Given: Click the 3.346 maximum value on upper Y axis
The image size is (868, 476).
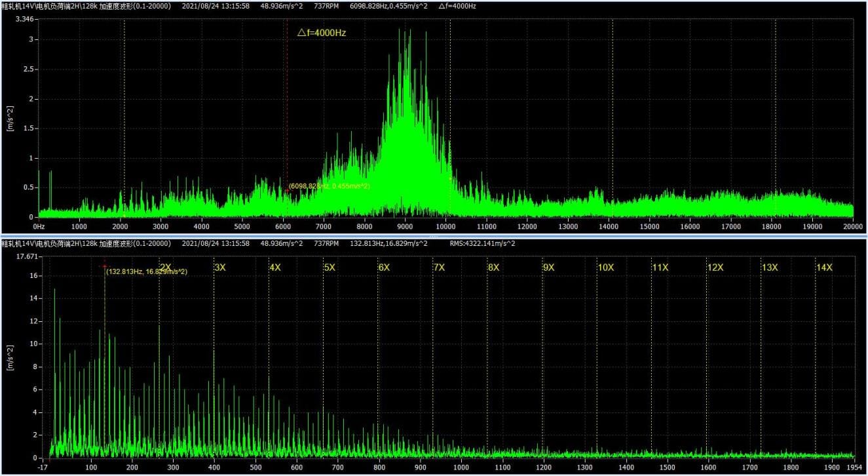Looking at the screenshot, I should pos(24,19).
